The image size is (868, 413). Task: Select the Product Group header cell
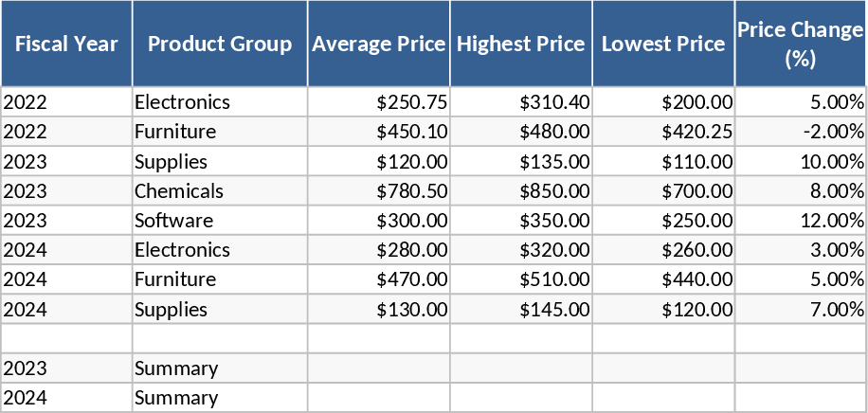[220, 44]
